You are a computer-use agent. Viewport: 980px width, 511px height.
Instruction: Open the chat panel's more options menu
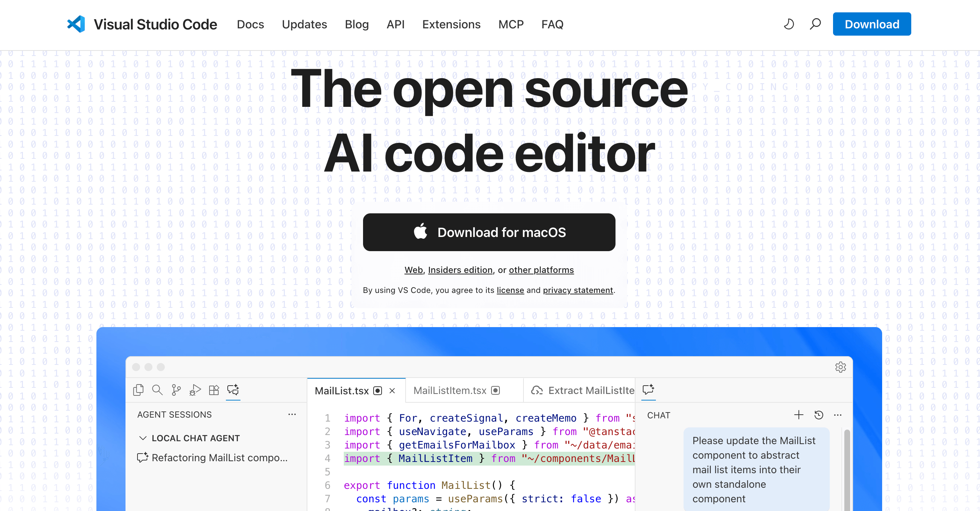click(x=838, y=415)
